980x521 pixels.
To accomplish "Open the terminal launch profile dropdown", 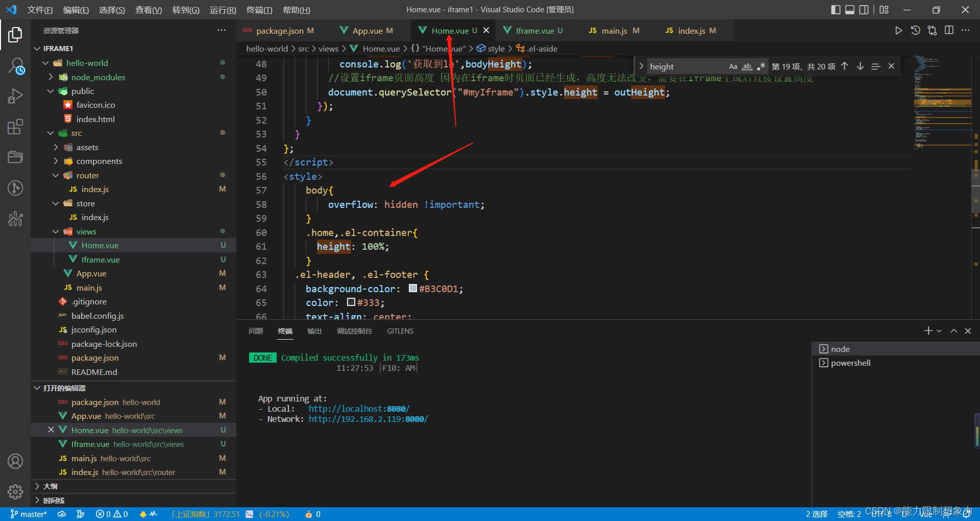I will [939, 331].
